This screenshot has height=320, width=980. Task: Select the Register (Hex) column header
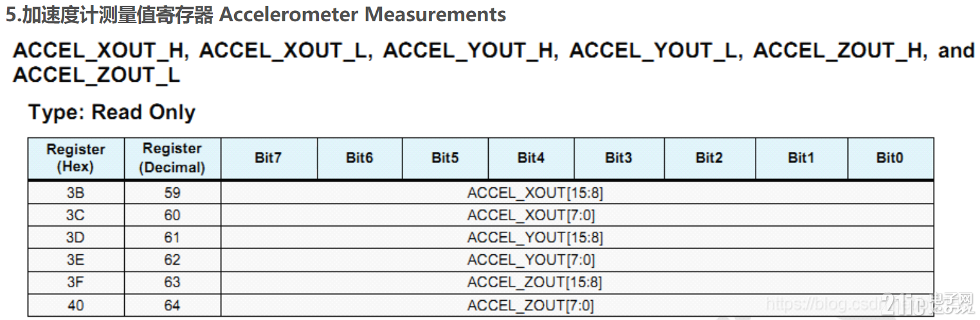(76, 158)
